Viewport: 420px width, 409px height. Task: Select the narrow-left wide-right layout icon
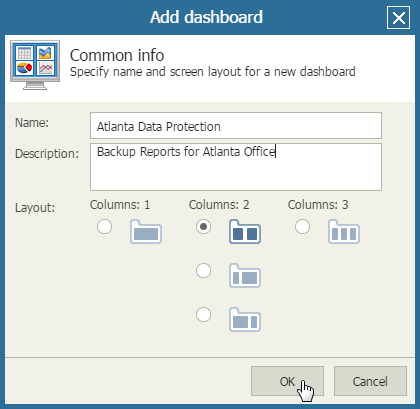245,276
